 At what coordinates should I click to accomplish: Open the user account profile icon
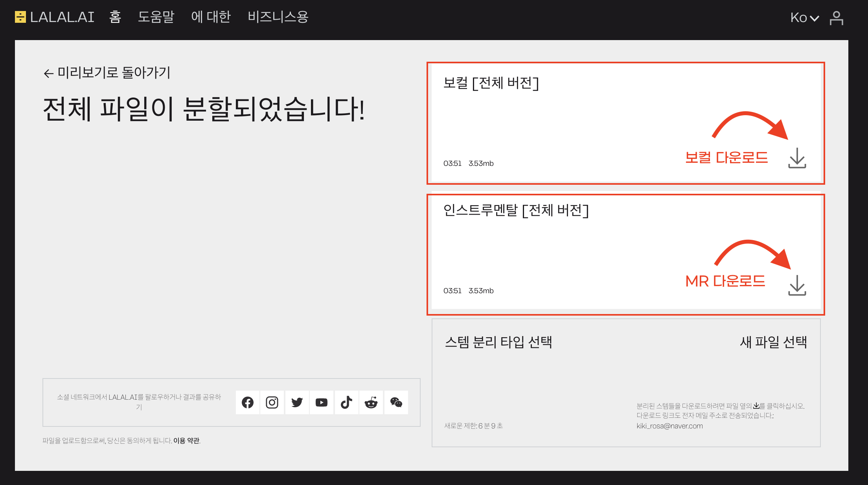coord(836,18)
